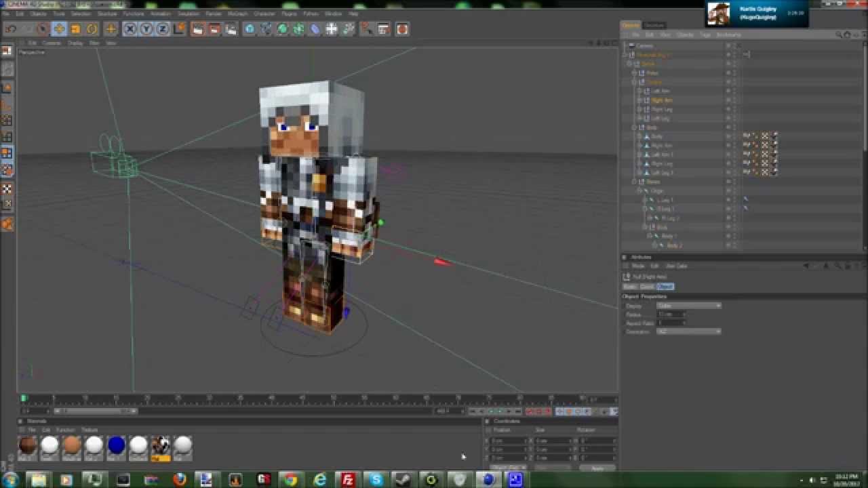Collapse the Minecraft Rig hierarchy
The width and height of the screenshot is (868, 488).
[x=626, y=55]
